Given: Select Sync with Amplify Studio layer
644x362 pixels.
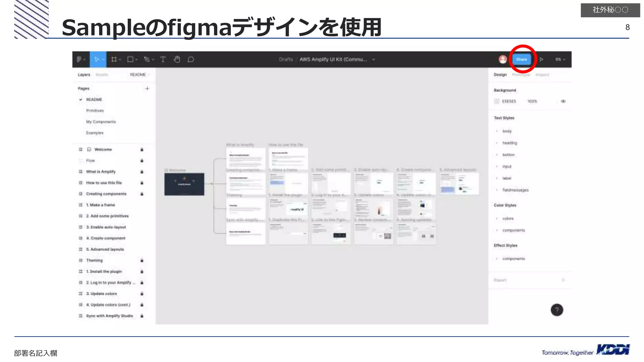Looking at the screenshot, I should [x=109, y=316].
